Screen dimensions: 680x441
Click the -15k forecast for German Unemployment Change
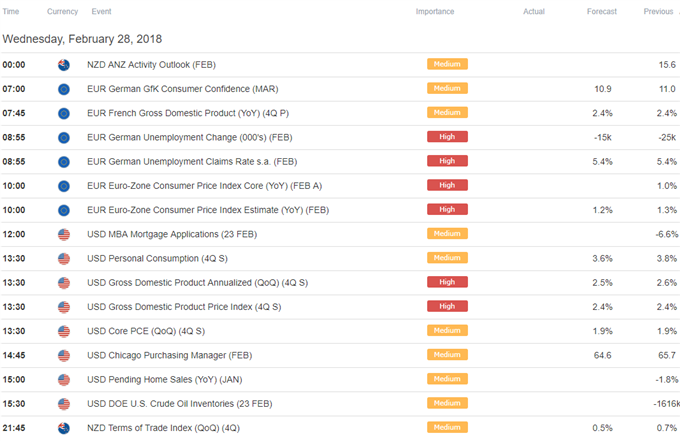pos(603,138)
